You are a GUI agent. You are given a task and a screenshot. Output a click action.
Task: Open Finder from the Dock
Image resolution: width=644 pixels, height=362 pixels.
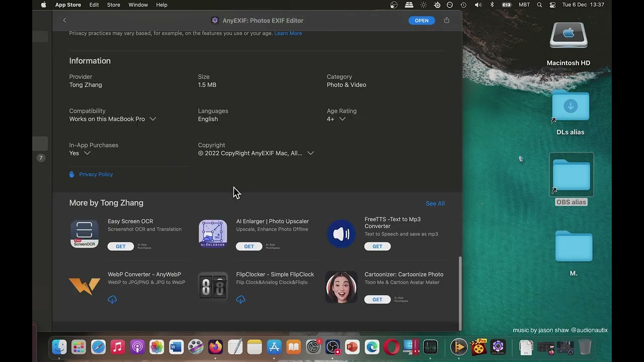tap(59, 347)
